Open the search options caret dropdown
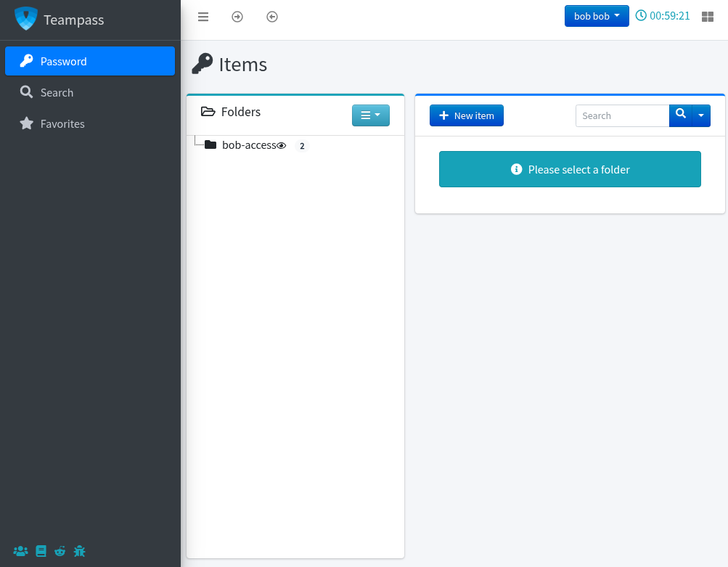Screen dimensions: 728x567 [x=701, y=115]
